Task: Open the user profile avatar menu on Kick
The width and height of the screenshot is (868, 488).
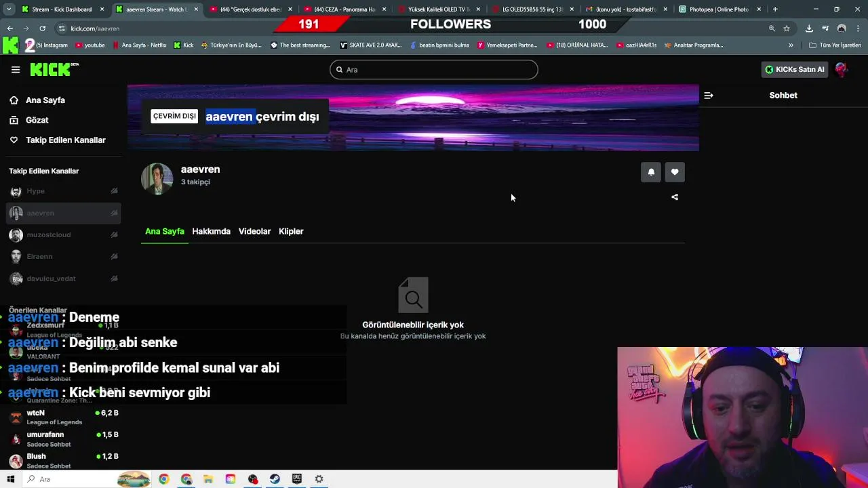Action: tap(842, 69)
